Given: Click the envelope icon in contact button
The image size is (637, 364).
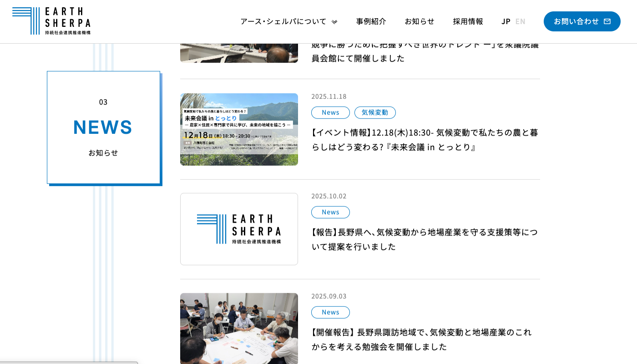Looking at the screenshot, I should tap(607, 21).
